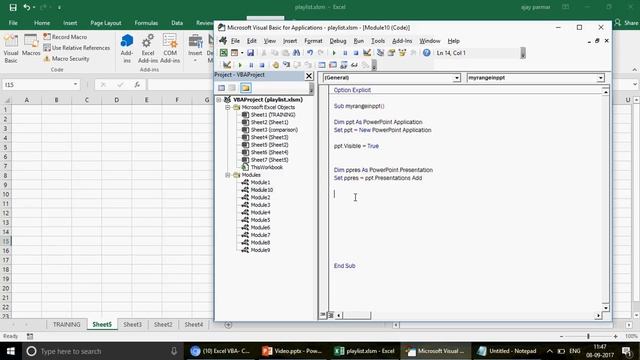Click Insert UserForm icon in VBA toolbar
Viewport: 640px width, 360px height.
[x=234, y=53]
